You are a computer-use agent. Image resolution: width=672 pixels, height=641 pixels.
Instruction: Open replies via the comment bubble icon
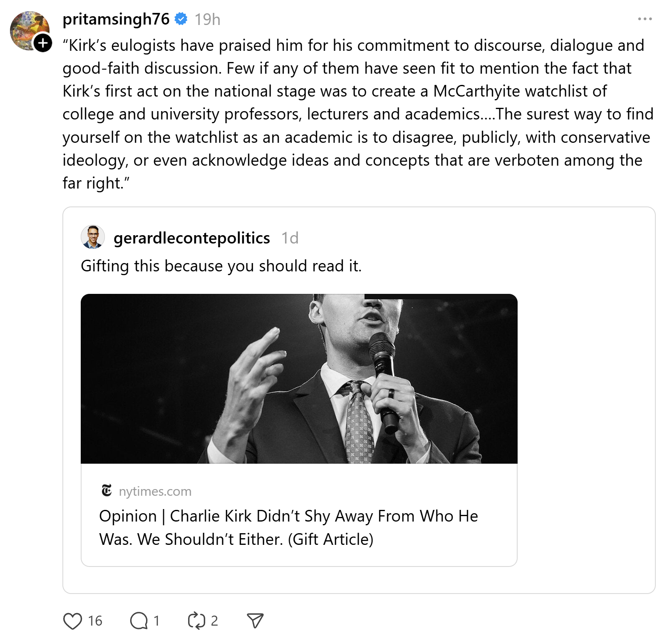139,621
